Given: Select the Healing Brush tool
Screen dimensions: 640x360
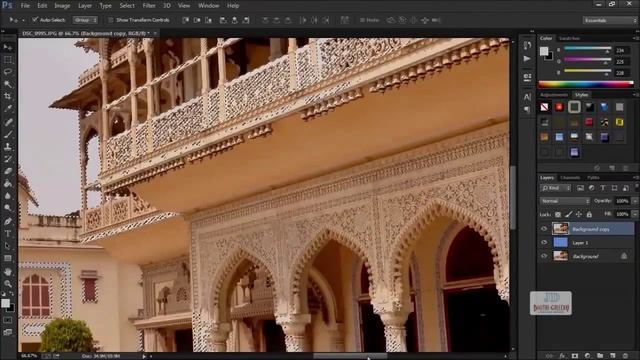Looking at the screenshot, I should pyautogui.click(x=8, y=122).
